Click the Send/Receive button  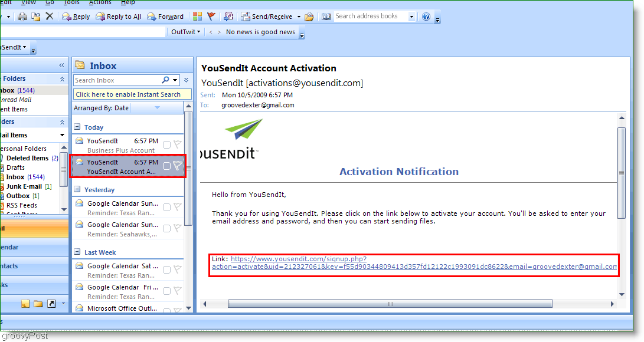[x=267, y=17]
